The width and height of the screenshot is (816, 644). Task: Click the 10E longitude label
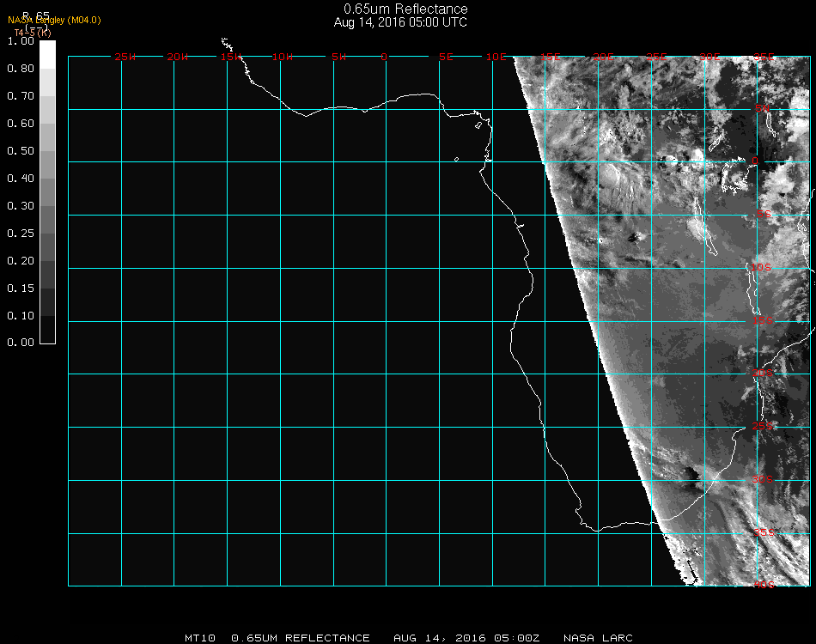pos(496,57)
